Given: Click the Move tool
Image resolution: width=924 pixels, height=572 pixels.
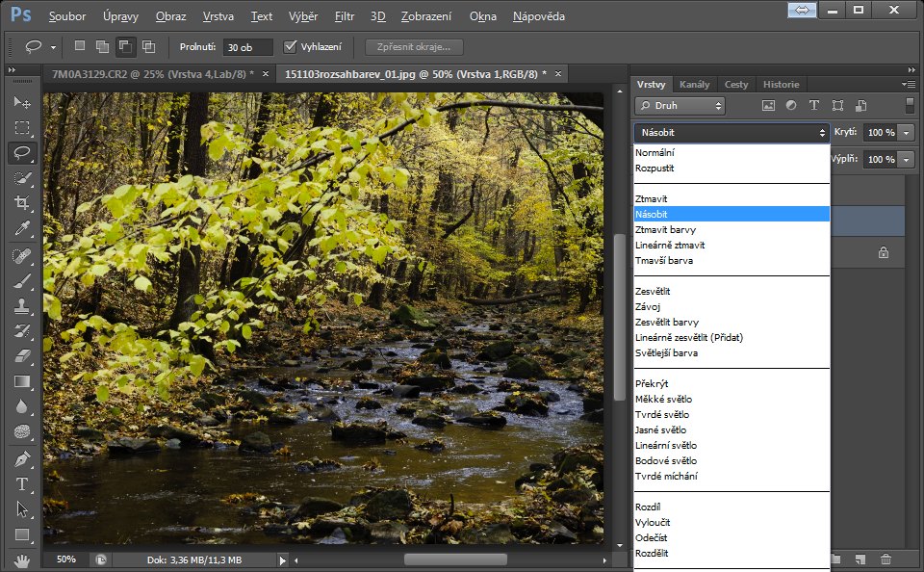Looking at the screenshot, I should click(x=21, y=102).
